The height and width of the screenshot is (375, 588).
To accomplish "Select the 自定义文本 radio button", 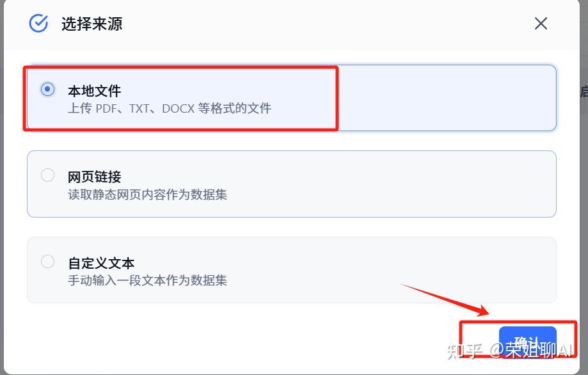I will (47, 261).
